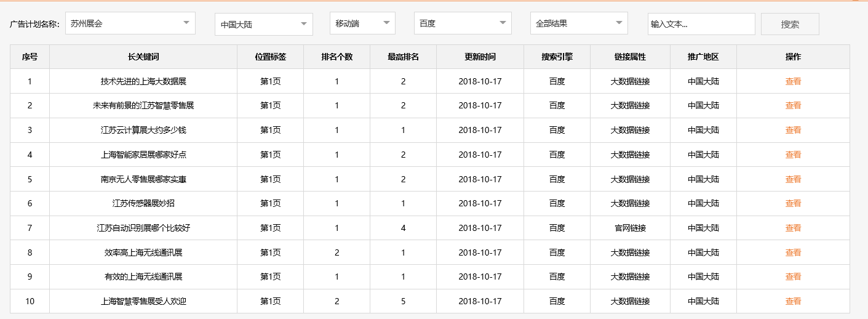The image size is (868, 319).
Task: Click 中国大陆 cell in 有效的上海无线通讯展 row
Action: click(704, 277)
